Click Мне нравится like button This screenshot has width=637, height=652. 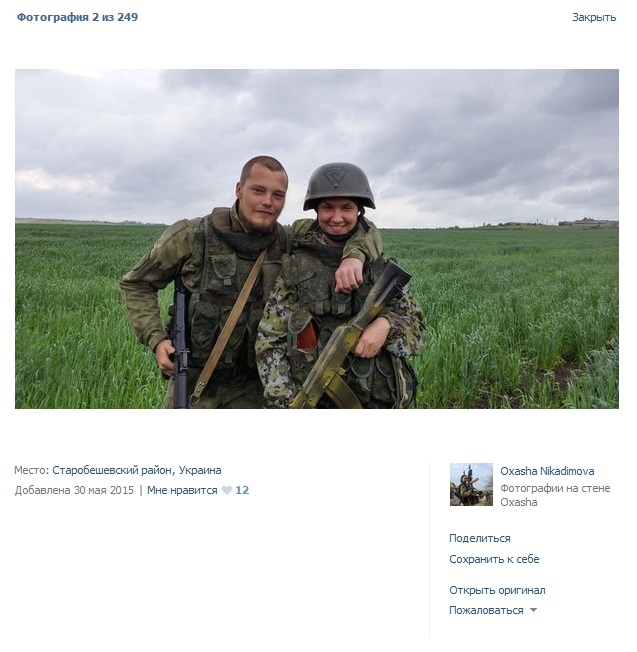coord(182,490)
